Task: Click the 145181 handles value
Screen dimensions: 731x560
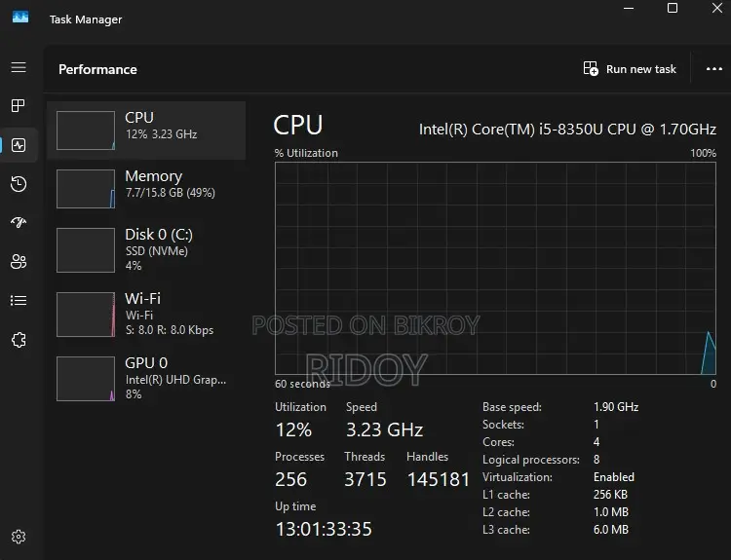Action: [439, 479]
